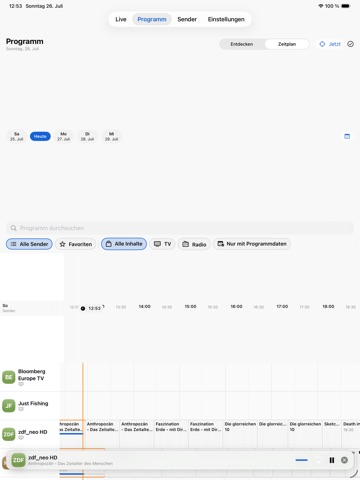Jump to current time with Jetzt
Viewport: 360px width, 480px height.
pyautogui.click(x=330, y=44)
